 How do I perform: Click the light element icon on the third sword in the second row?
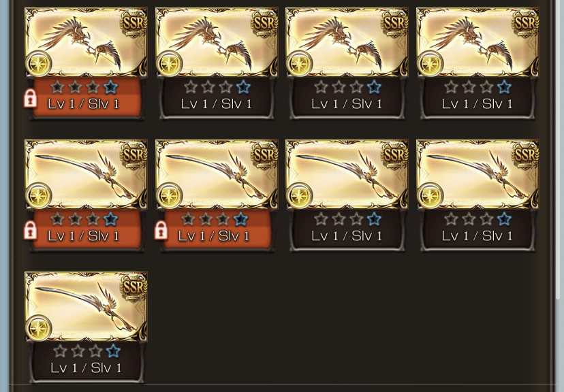tap(300, 196)
